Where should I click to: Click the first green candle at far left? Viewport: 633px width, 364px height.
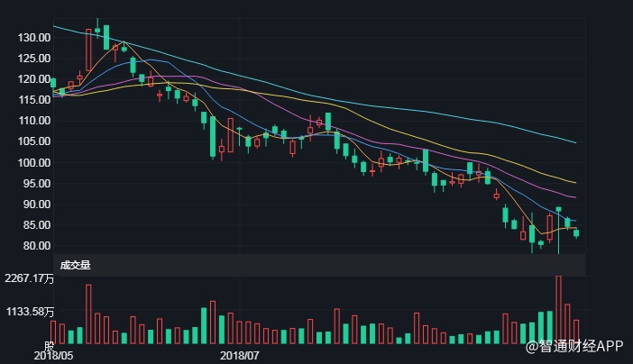(53, 84)
